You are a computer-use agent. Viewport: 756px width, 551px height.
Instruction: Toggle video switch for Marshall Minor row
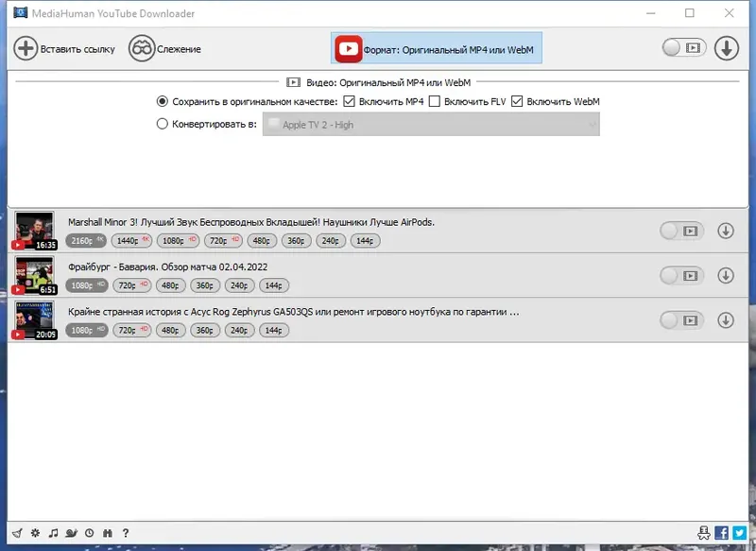(x=681, y=231)
